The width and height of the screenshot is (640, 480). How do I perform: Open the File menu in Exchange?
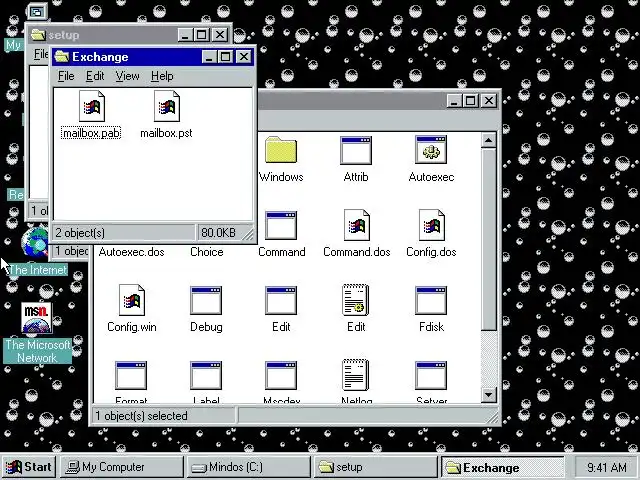(66, 76)
